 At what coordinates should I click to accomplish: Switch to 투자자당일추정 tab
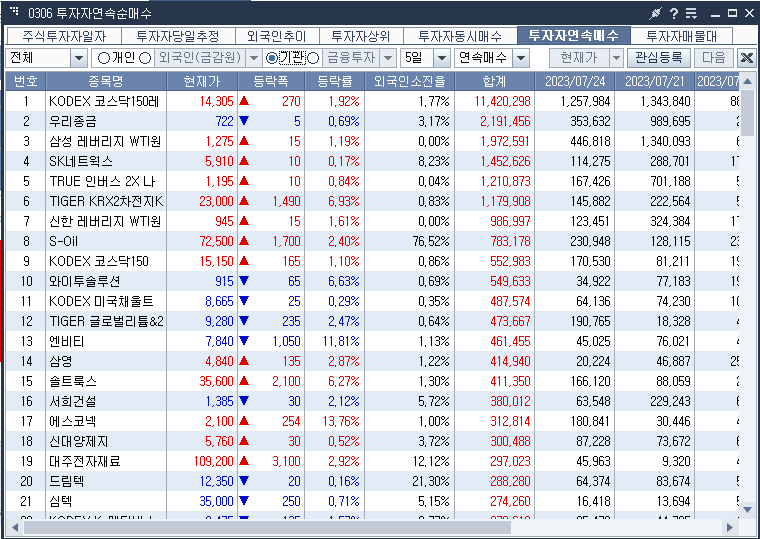(x=178, y=36)
